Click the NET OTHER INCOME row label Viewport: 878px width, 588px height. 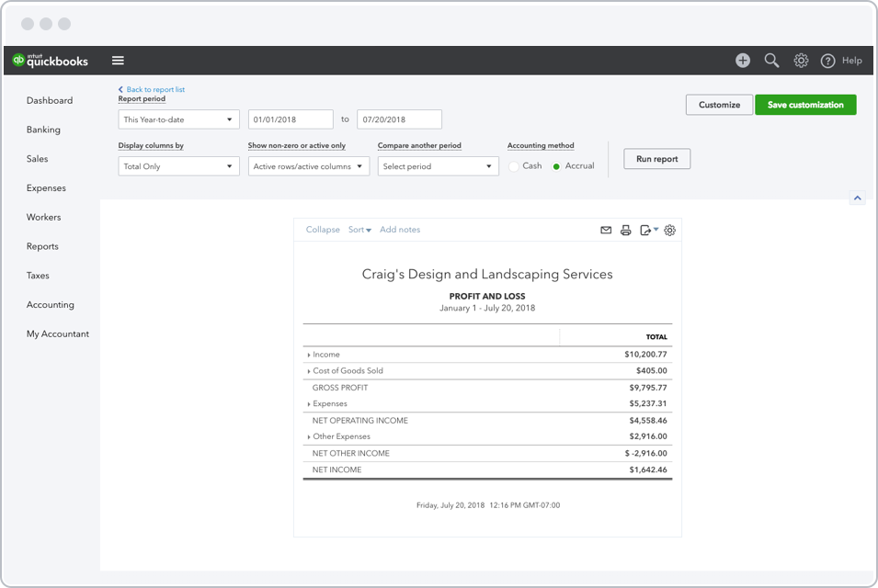click(350, 453)
